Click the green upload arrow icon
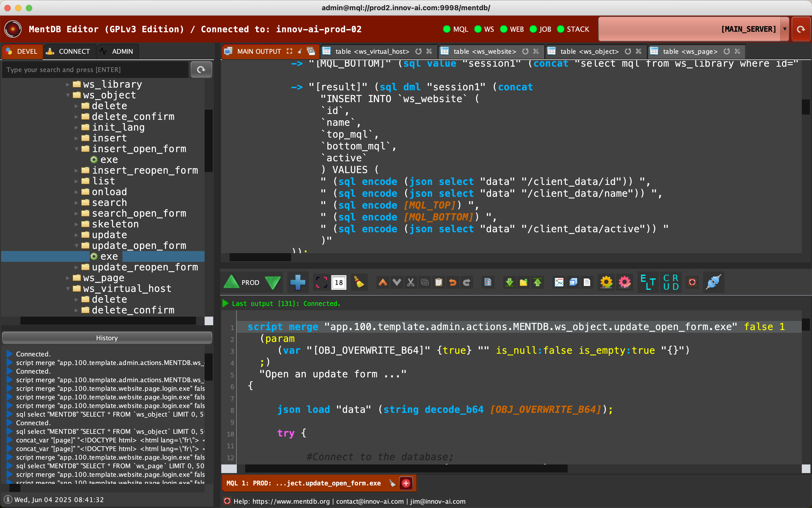This screenshot has height=508, width=812. point(538,282)
